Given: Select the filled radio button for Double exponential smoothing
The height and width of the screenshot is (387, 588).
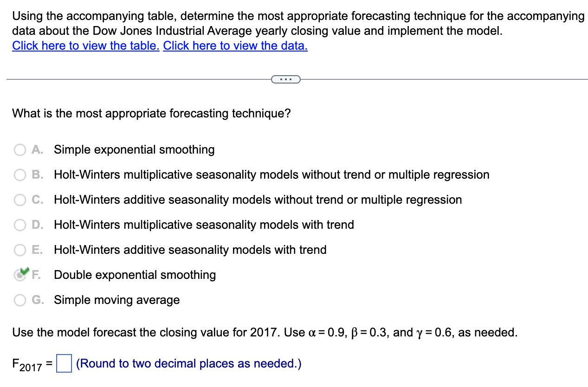Looking at the screenshot, I should coord(20,275).
